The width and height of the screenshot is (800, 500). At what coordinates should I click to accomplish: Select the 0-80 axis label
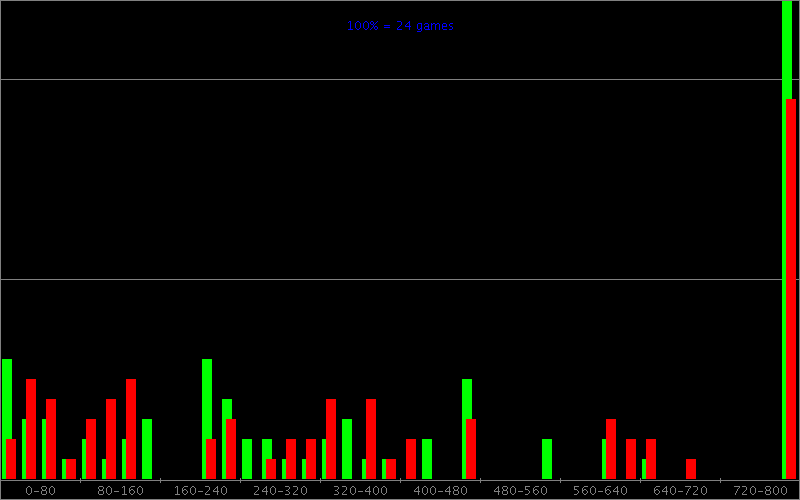click(40, 491)
